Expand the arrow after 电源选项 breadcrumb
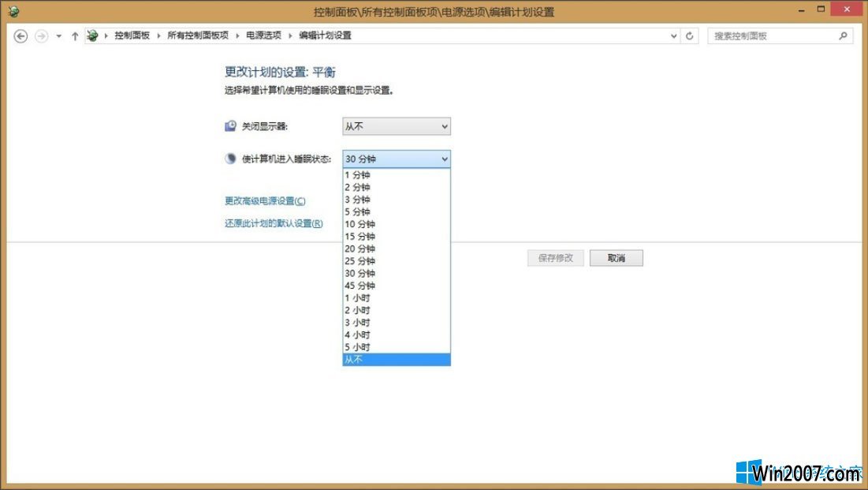Image resolution: width=868 pixels, height=490 pixels. (x=290, y=36)
